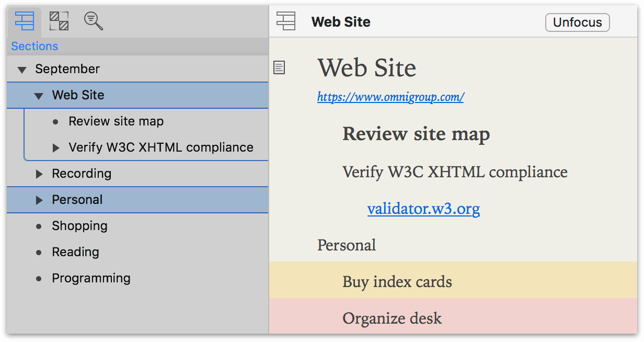Click Verify W3C XHTML compliance outline row
This screenshot has height=342, width=644.
click(455, 172)
